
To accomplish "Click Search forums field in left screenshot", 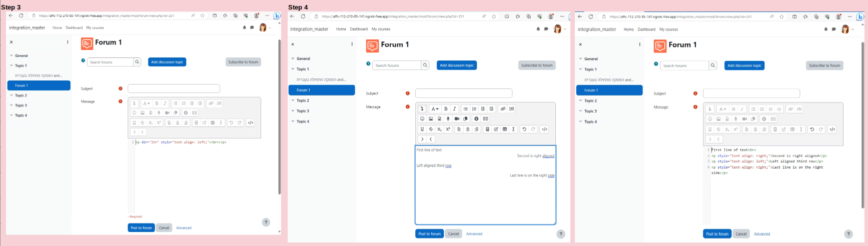I will tap(111, 62).
